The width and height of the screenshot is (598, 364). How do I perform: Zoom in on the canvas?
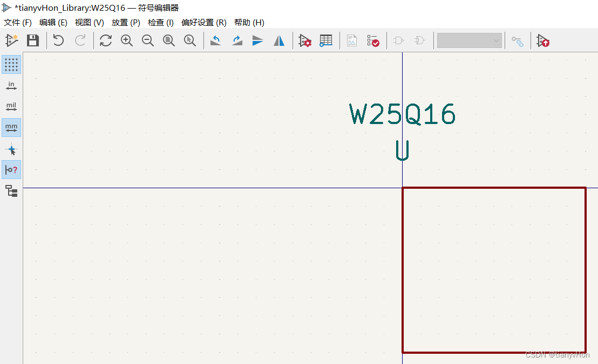[x=127, y=40]
